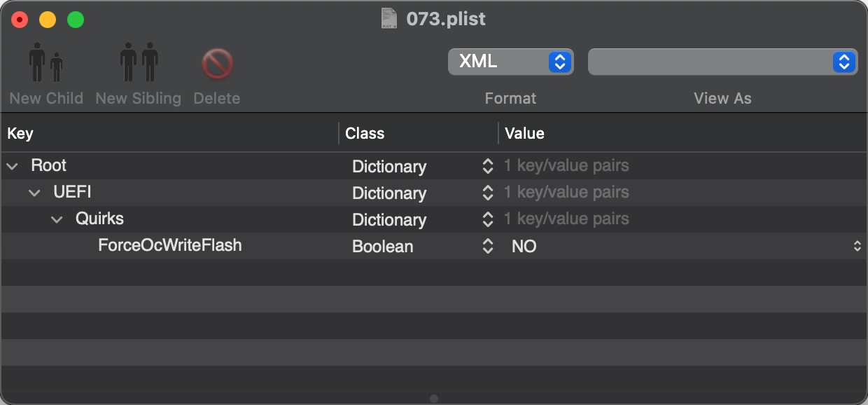Click the New Child icon

pos(46,64)
